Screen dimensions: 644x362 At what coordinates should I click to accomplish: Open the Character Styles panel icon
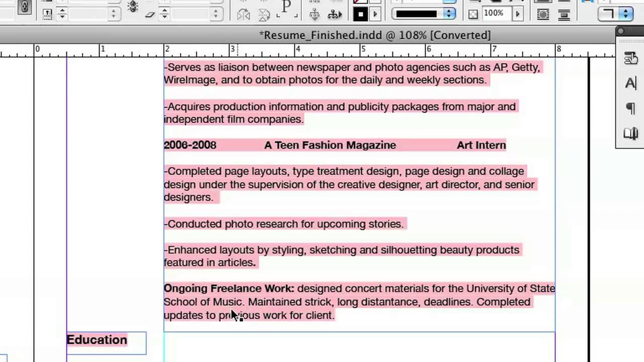point(630,83)
